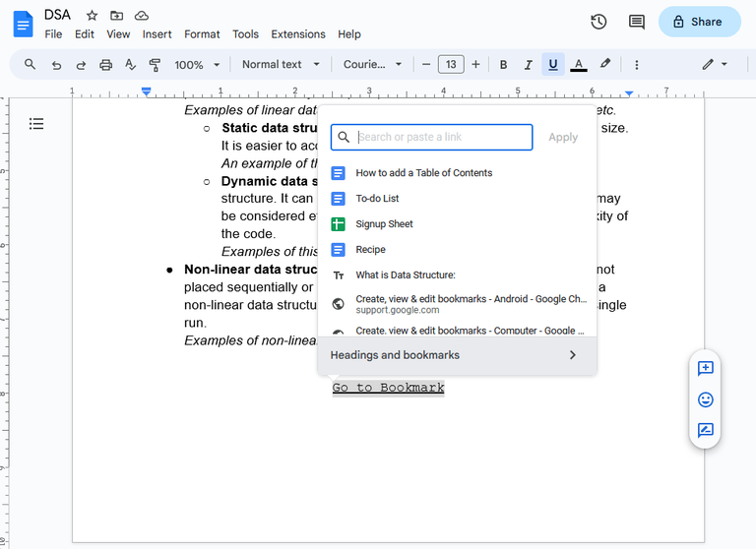Open version history clock icon
The height and width of the screenshot is (549, 756).
[598, 22]
